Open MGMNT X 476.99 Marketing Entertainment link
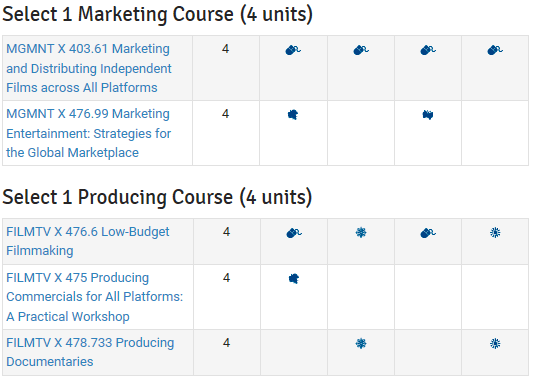Image resolution: width=534 pixels, height=380 pixels. [89, 133]
